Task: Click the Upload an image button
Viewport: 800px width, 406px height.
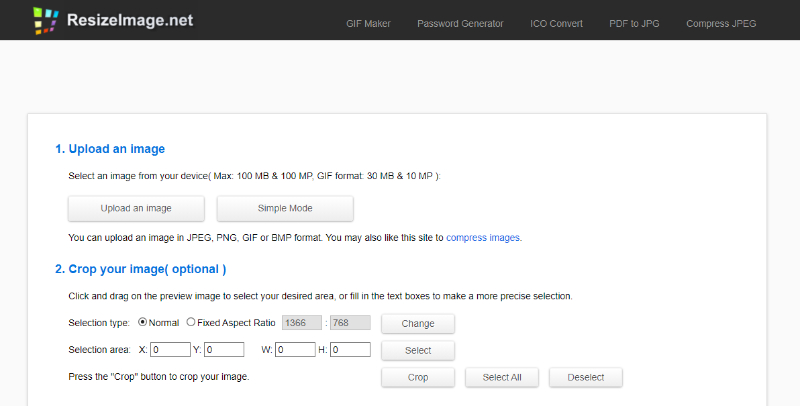Action: tap(136, 208)
